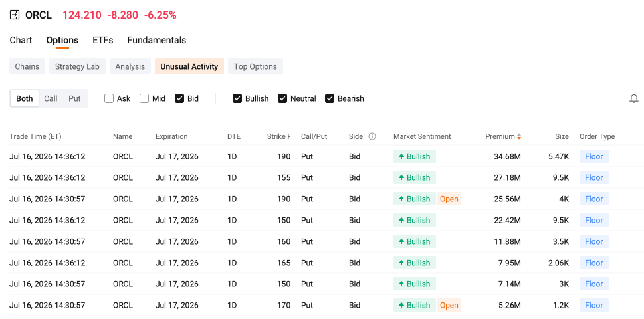Click the Floor order type on first row

[x=594, y=156]
